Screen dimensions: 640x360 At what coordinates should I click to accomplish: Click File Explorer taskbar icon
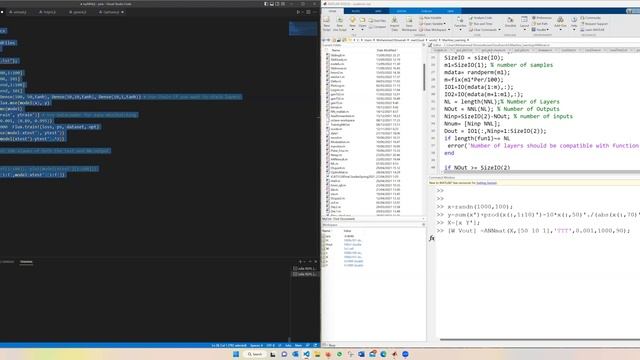317,354
